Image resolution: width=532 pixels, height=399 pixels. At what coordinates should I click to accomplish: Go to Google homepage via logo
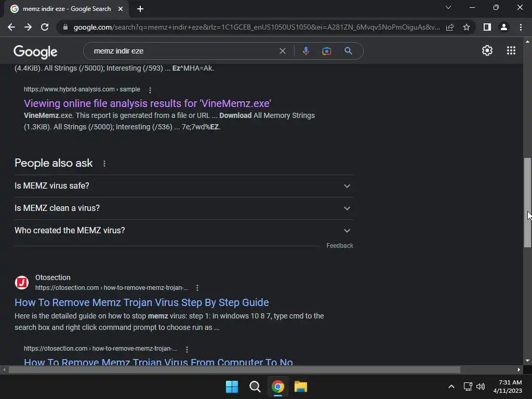pos(35,51)
